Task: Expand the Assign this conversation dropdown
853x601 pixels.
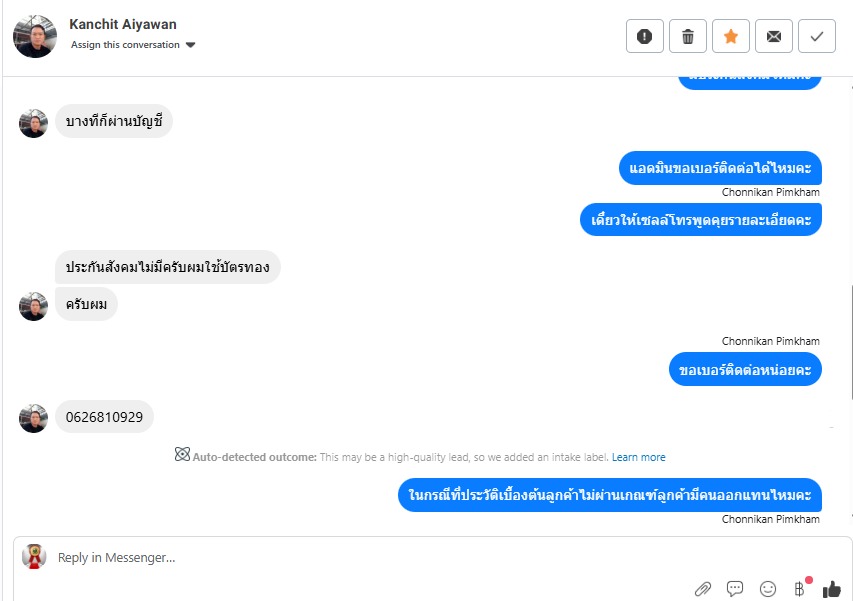Action: [133, 45]
